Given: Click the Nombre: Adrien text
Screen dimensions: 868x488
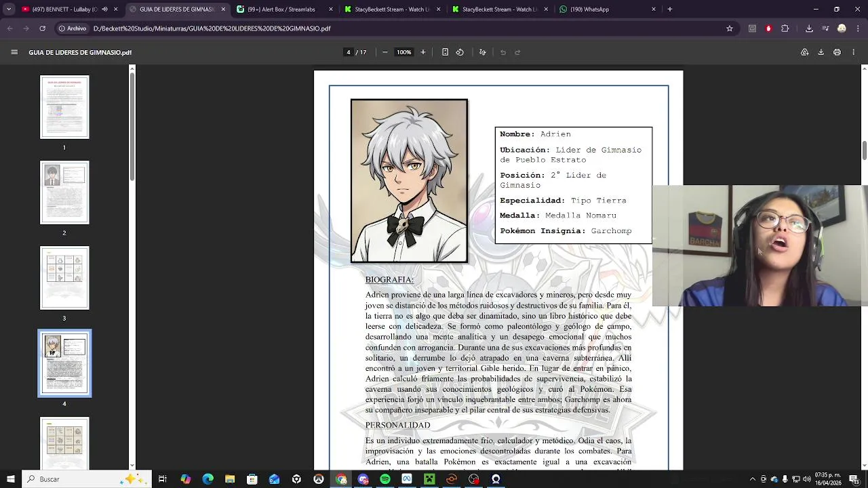Looking at the screenshot, I should tap(535, 134).
